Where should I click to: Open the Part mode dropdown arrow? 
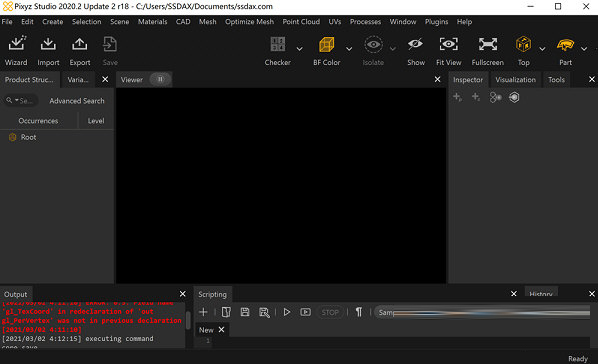point(584,48)
